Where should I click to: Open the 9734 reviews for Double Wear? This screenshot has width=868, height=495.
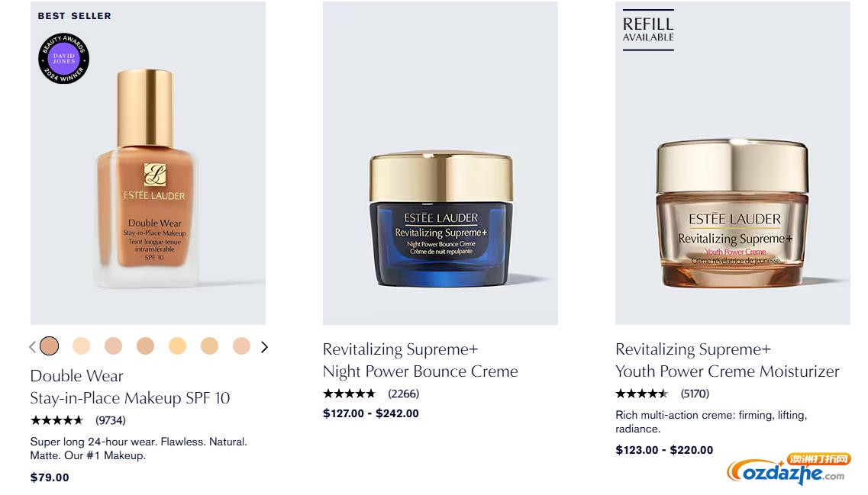[111, 420]
